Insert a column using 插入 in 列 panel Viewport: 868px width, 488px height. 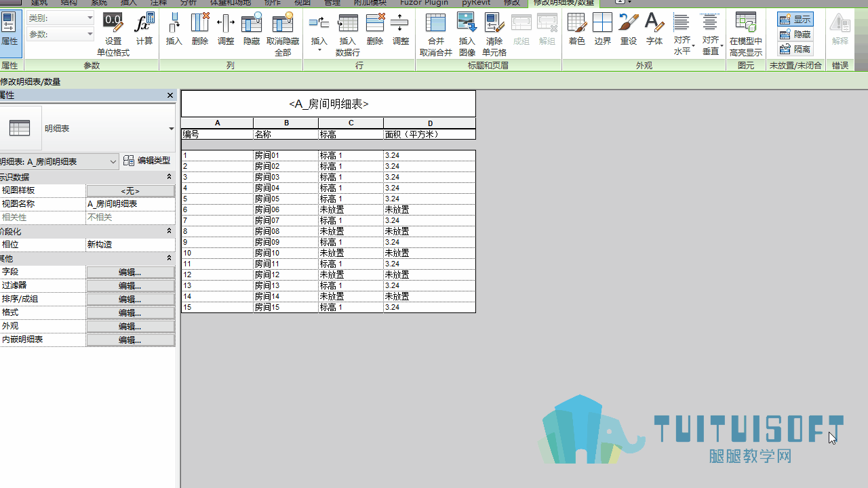tap(174, 29)
